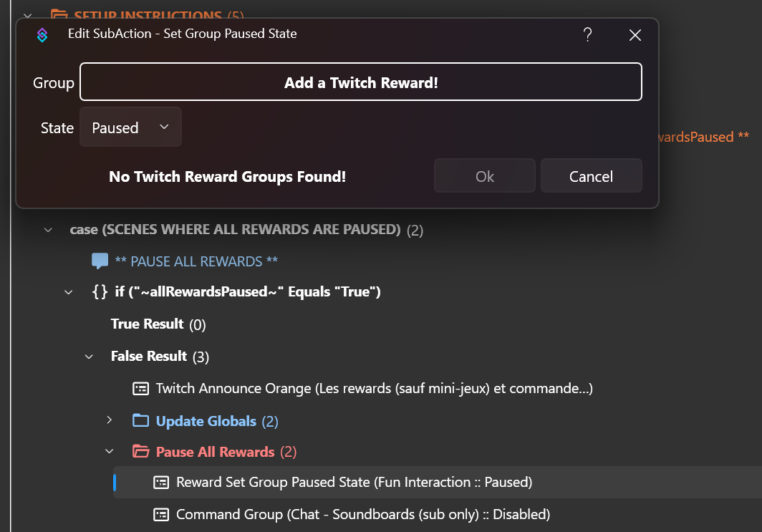Collapse the SCENES WHERE ALL REWARDS ARE PAUSED case
Image resolution: width=762 pixels, height=532 pixels.
[x=47, y=229]
